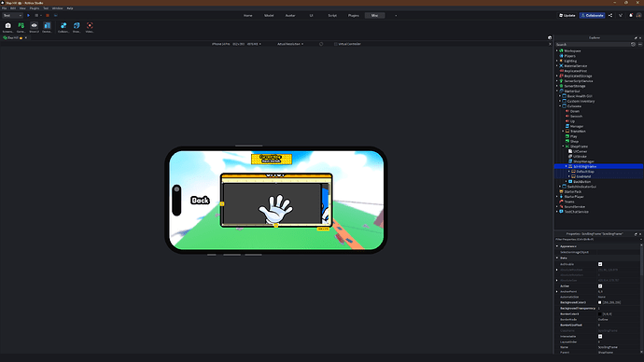644x362 pixels.
Task: Collapse the Cutscene node
Action: pyautogui.click(x=560, y=105)
